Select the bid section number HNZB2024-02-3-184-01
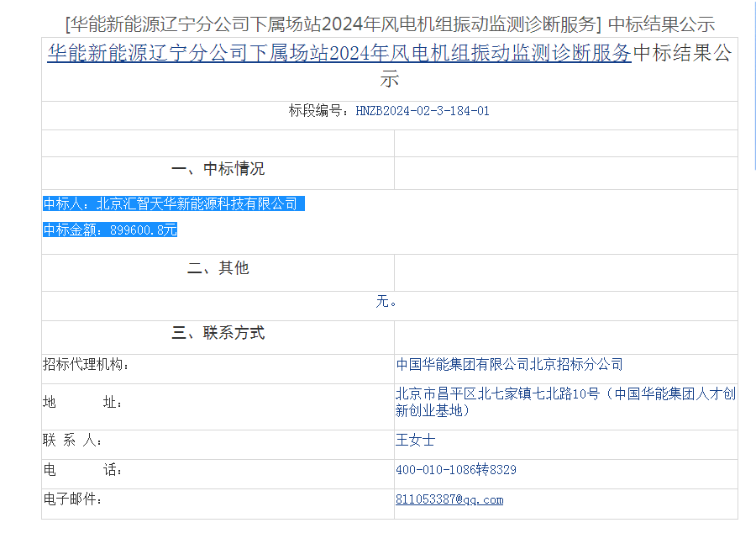This screenshot has width=756, height=549. pyautogui.click(x=423, y=111)
